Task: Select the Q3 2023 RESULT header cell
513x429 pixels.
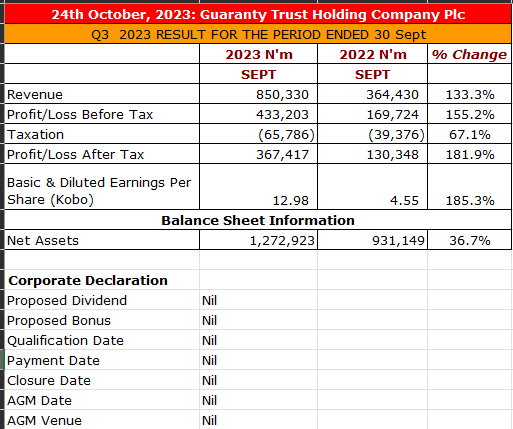Action: pos(258,34)
